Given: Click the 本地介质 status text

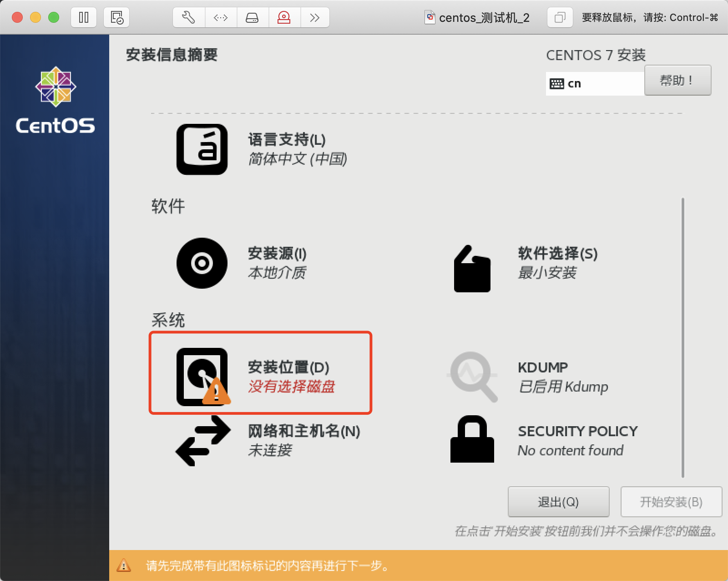Looking at the screenshot, I should click(x=277, y=272).
